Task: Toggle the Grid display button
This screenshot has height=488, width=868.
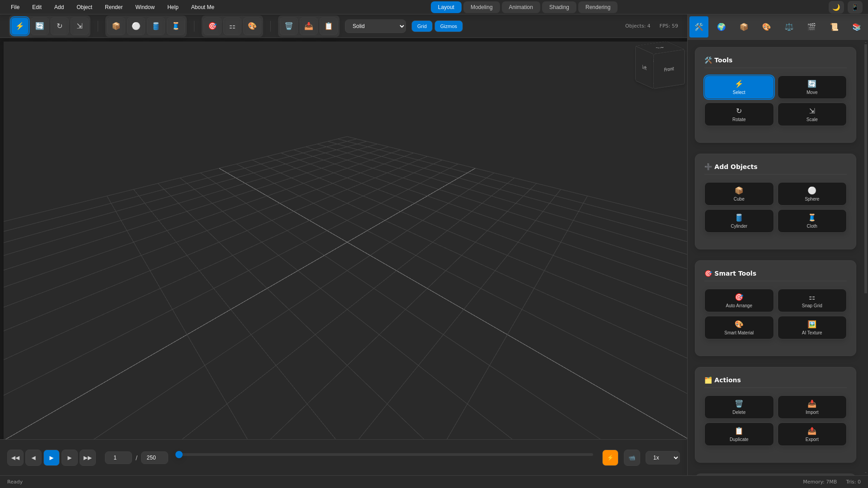Action: coord(422,26)
